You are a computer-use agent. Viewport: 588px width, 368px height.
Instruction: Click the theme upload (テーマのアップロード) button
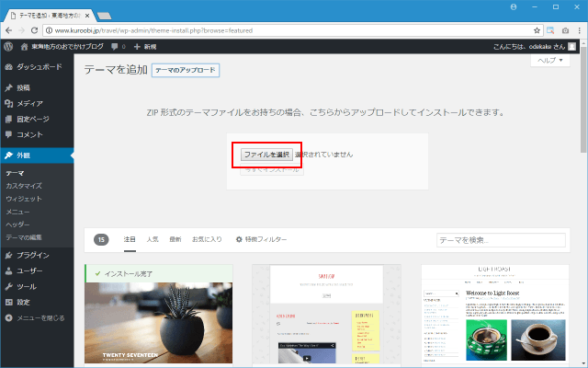(185, 70)
